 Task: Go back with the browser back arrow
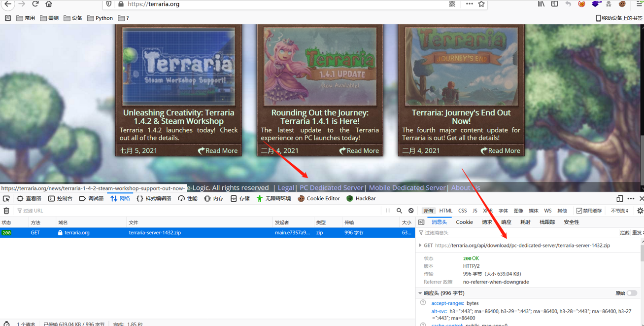point(8,4)
